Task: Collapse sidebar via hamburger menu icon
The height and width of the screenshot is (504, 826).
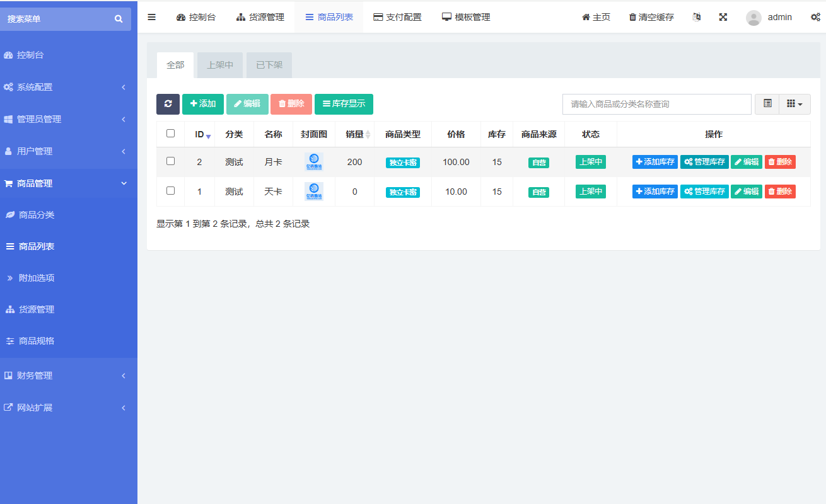Action: pos(151,17)
